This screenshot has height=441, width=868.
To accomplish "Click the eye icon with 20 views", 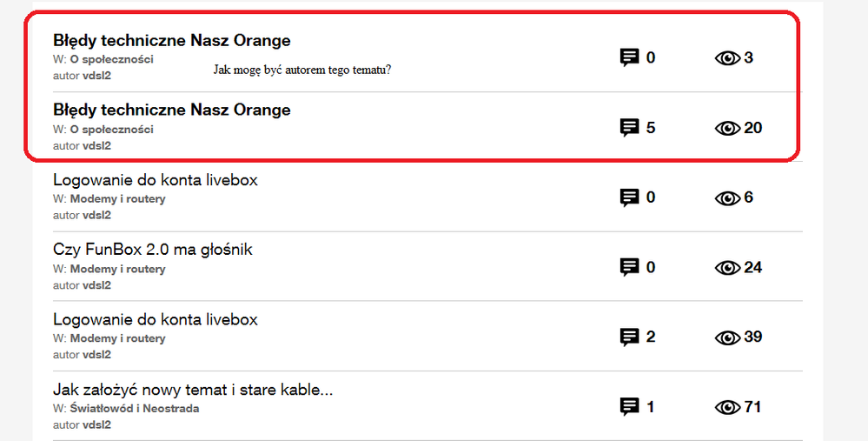I will 726,128.
